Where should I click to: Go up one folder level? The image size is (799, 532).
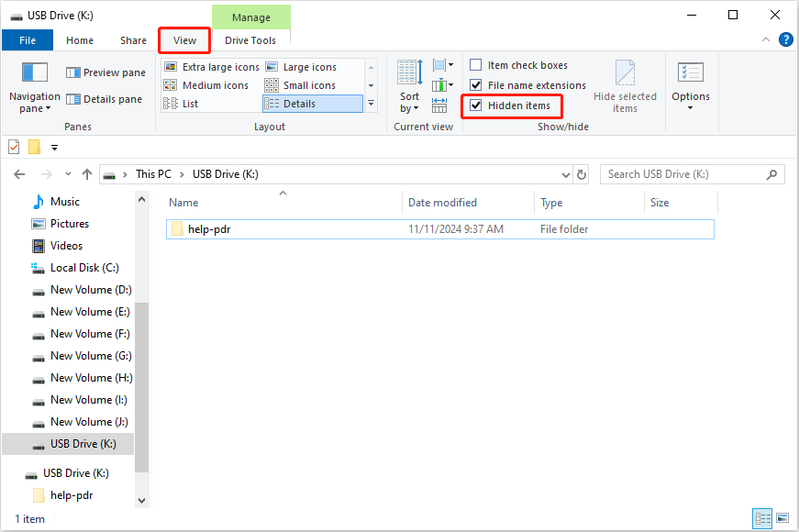click(87, 175)
